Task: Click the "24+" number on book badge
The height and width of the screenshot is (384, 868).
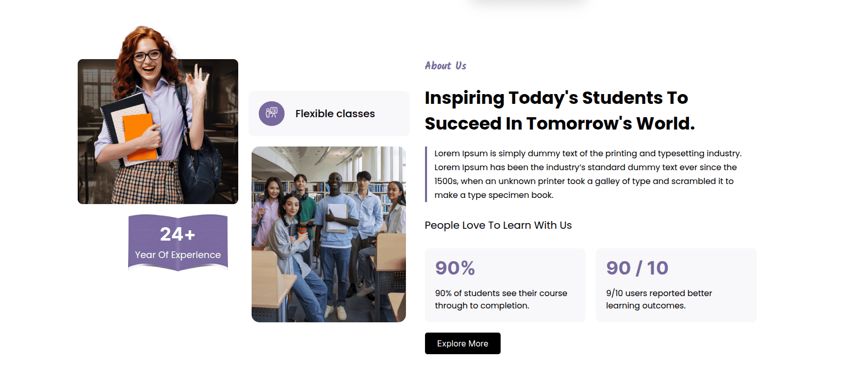Action: coord(178,234)
